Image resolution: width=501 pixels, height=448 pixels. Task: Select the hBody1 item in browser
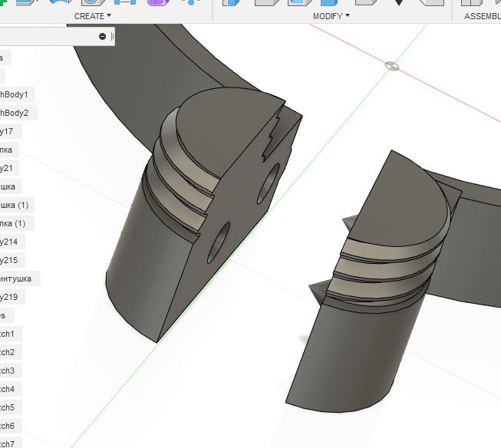(15, 94)
